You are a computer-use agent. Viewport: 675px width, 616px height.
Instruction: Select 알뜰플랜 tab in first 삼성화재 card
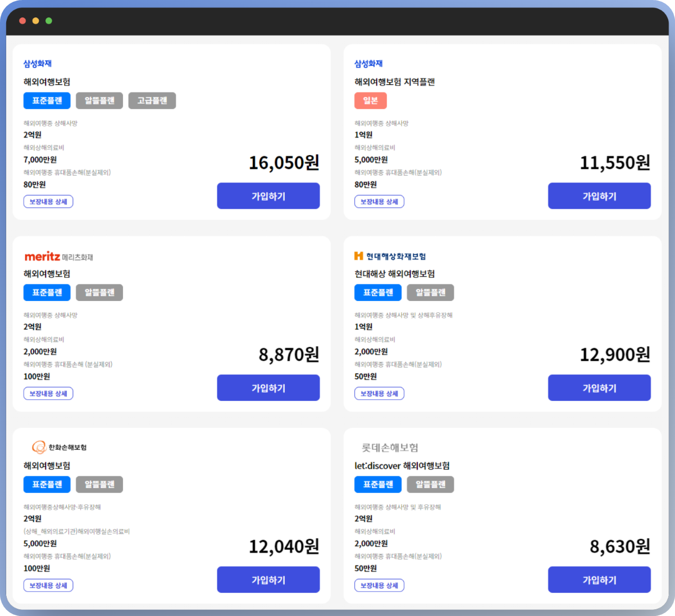click(x=99, y=101)
